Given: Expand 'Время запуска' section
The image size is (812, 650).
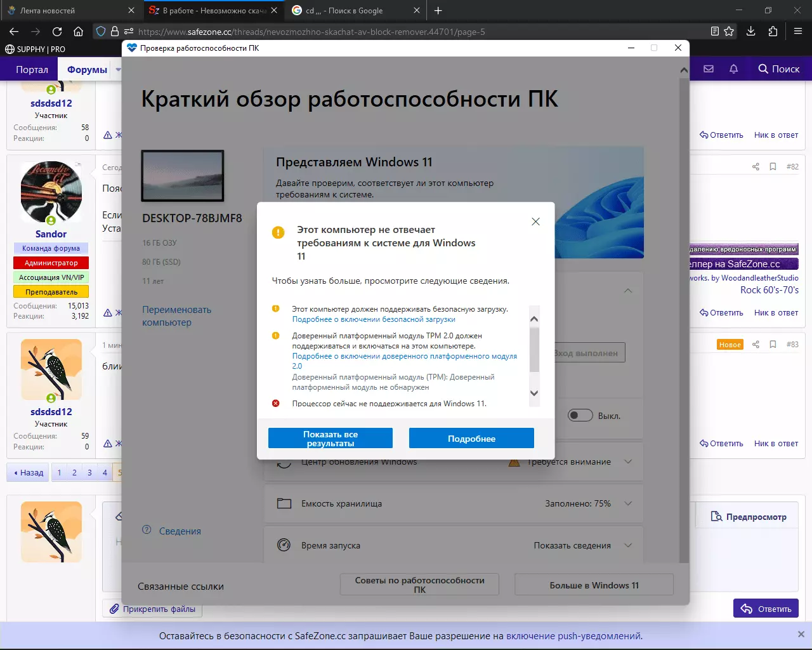Looking at the screenshot, I should point(628,545).
